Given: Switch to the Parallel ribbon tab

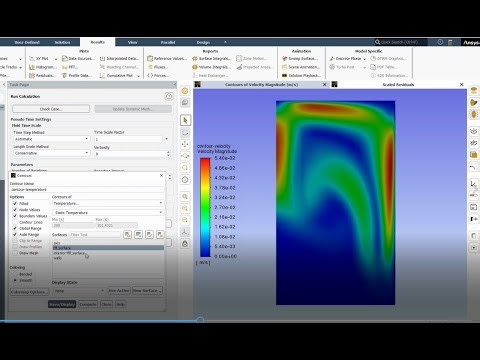Looking at the screenshot, I should click(x=168, y=42).
